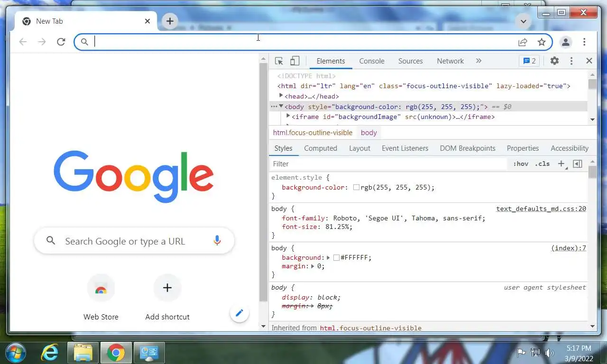
Task: Toggle the device toolbar icon
Action: 294,61
